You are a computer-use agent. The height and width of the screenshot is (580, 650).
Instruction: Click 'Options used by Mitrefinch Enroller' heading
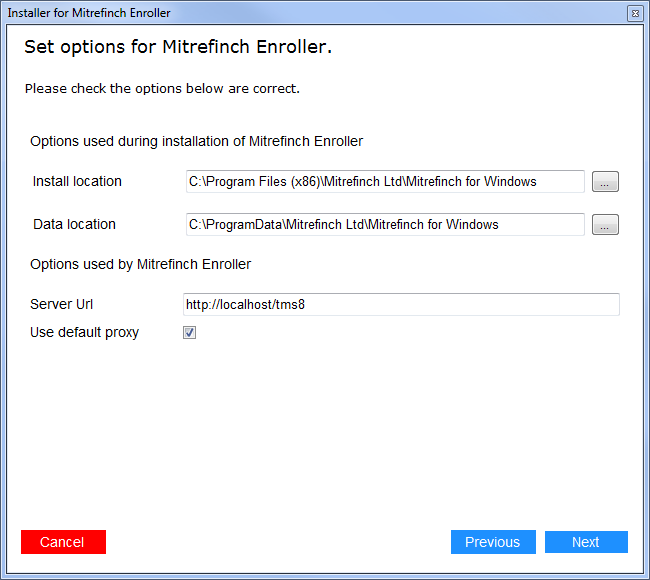pos(141,265)
